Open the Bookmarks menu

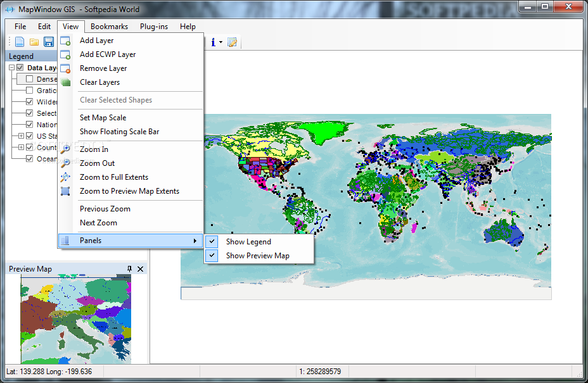pyautogui.click(x=109, y=27)
